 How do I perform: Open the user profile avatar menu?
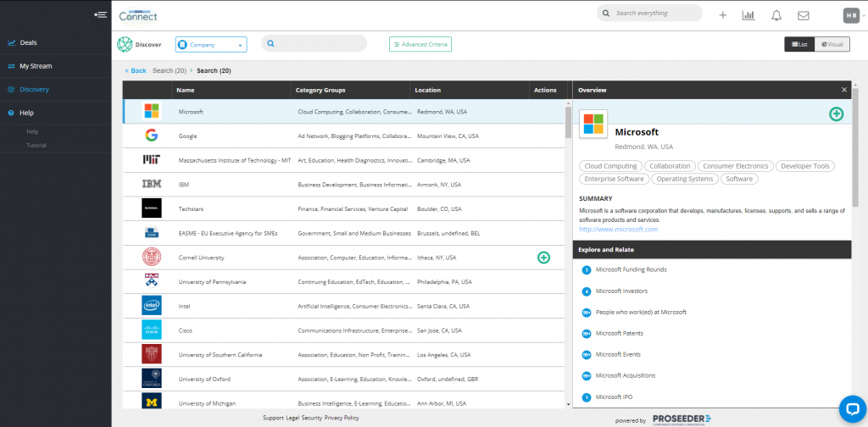click(850, 14)
